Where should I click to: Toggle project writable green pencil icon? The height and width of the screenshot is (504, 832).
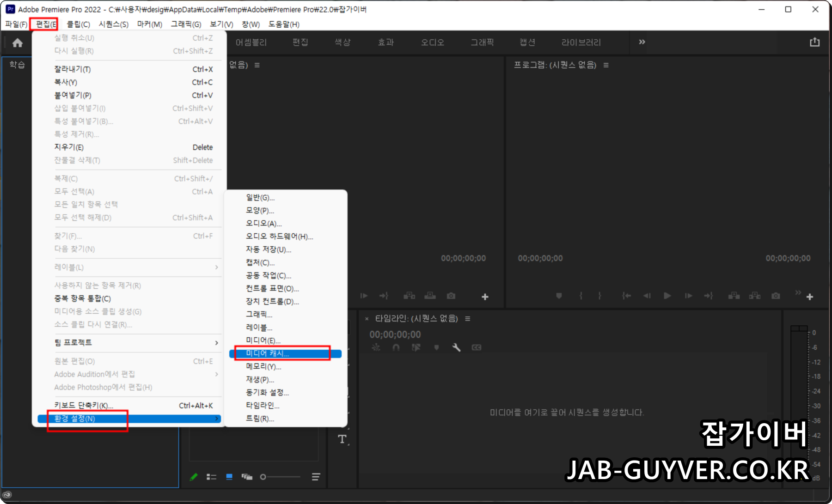point(194,477)
